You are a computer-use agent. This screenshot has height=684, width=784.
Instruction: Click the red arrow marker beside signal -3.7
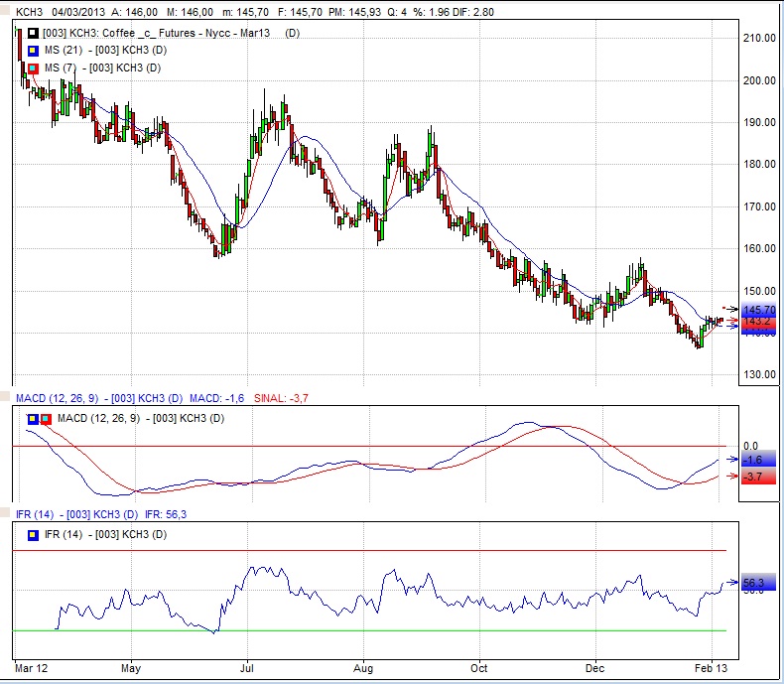coord(732,477)
